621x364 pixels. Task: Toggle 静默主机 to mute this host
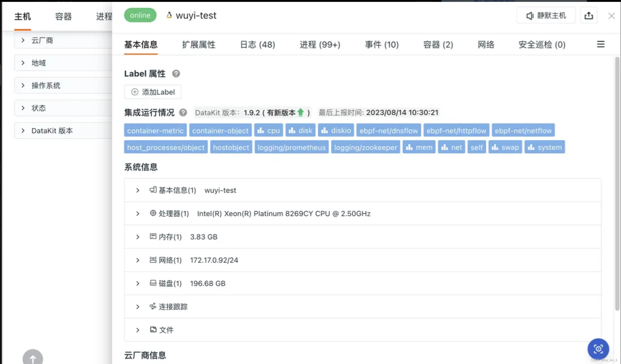[546, 15]
